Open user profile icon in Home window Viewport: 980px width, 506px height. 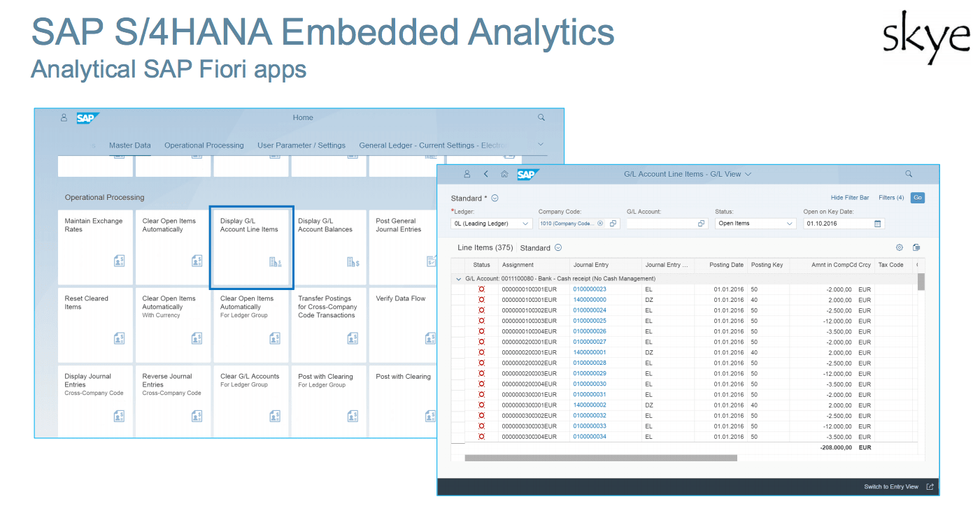64,117
